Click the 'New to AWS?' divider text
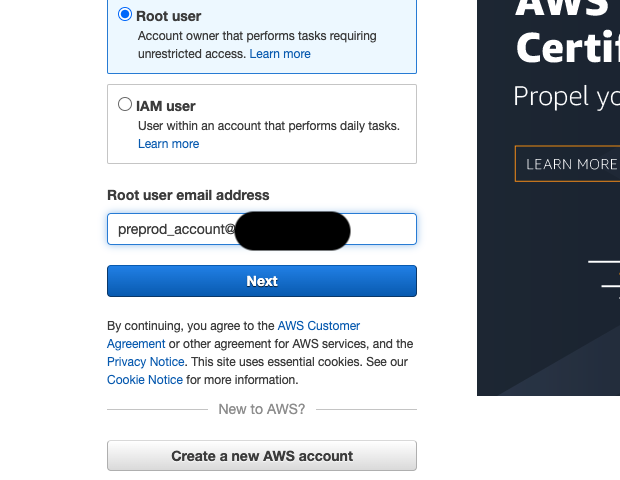This screenshot has width=620, height=480. [262, 409]
